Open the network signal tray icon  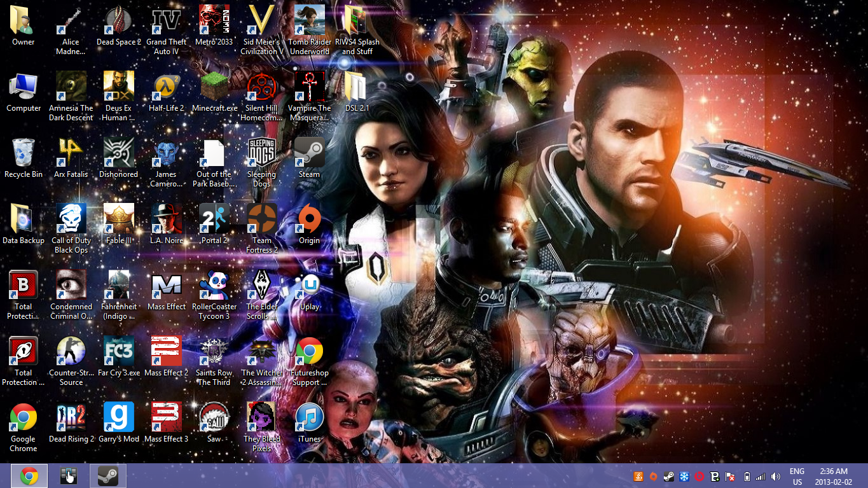[761, 476]
